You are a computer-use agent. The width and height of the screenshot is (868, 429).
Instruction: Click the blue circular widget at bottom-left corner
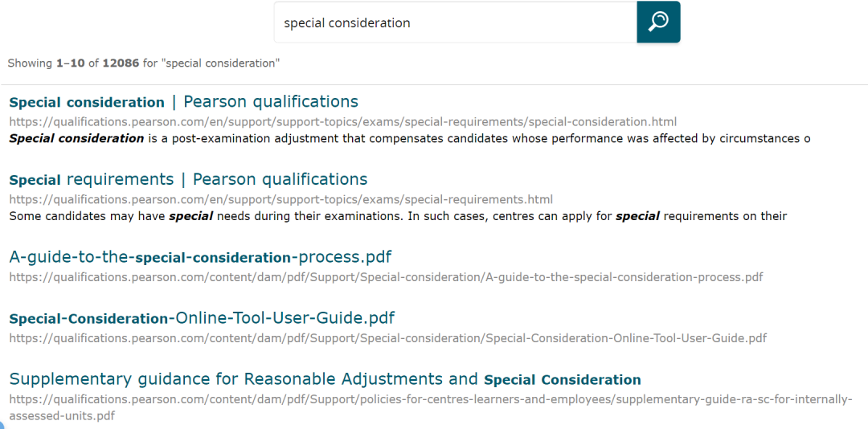pos(1,425)
